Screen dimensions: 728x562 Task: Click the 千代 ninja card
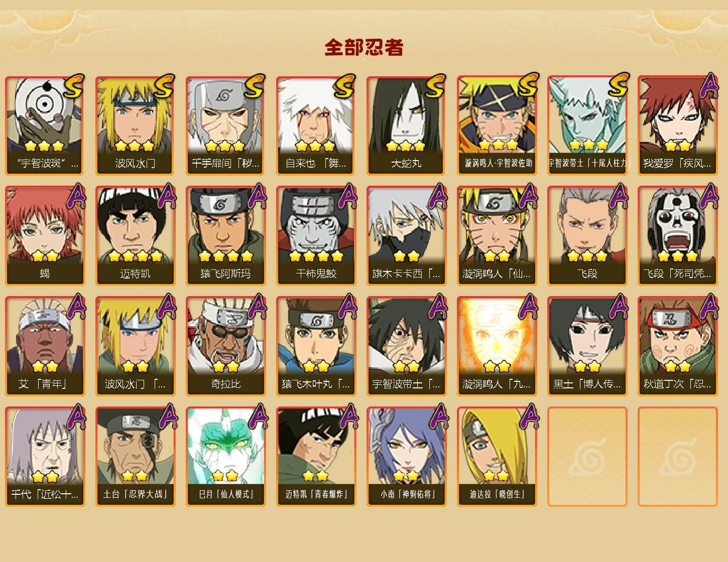click(x=45, y=457)
